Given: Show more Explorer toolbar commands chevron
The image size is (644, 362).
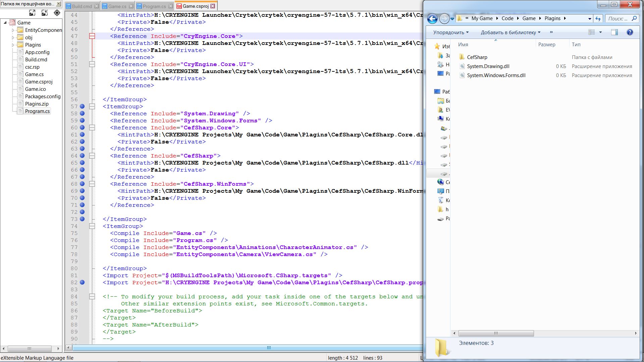Looking at the screenshot, I should pyautogui.click(x=551, y=32).
